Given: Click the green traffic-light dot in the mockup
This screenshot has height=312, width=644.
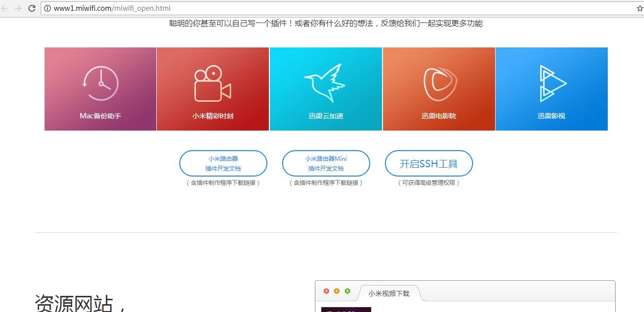Looking at the screenshot, I should pyautogui.click(x=347, y=291).
